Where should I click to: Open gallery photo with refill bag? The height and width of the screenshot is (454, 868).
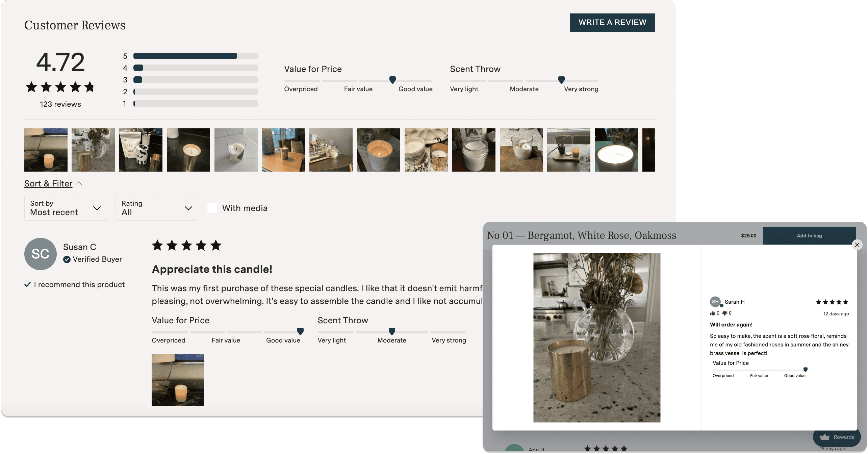pos(141,150)
